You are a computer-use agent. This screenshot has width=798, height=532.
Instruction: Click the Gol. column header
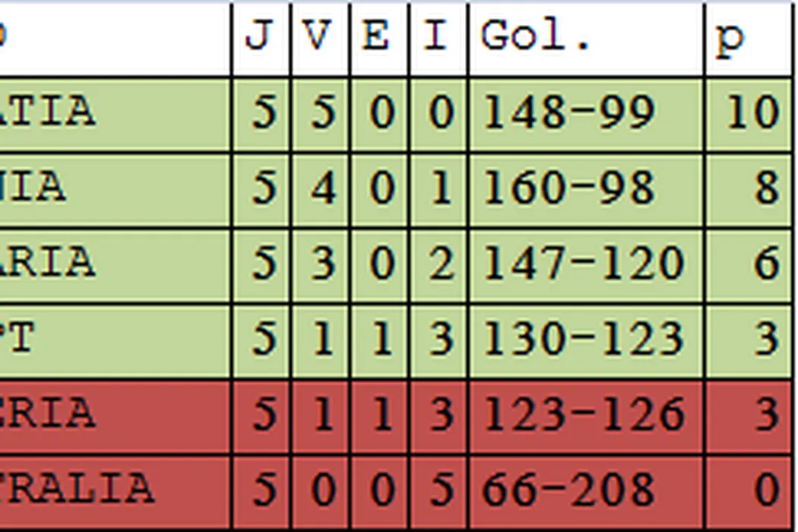(x=585, y=38)
